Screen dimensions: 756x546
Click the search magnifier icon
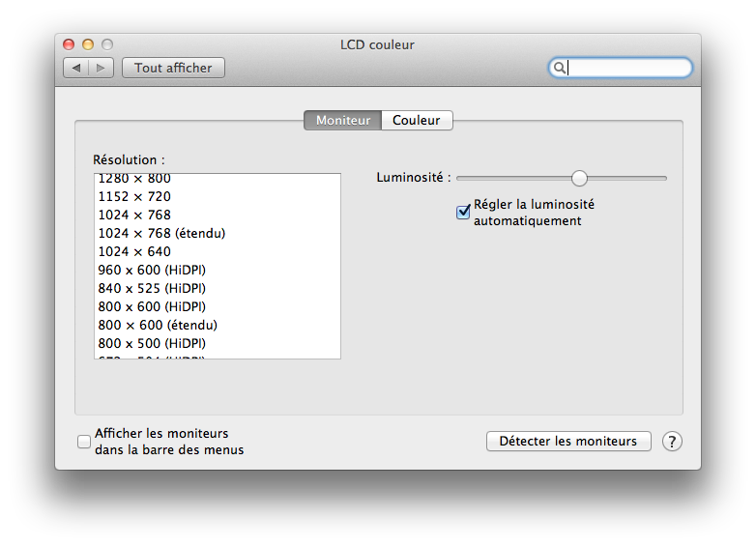(x=559, y=68)
